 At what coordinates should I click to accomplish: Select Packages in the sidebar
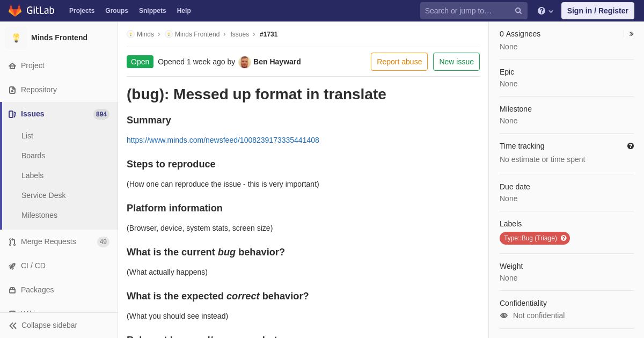click(37, 290)
